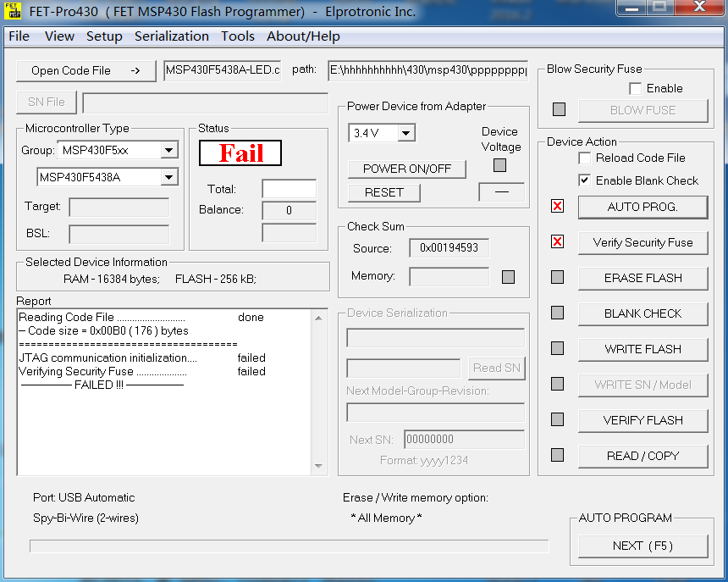Click the VERIFY FLASH button
The height and width of the screenshot is (582, 728).
pos(643,420)
